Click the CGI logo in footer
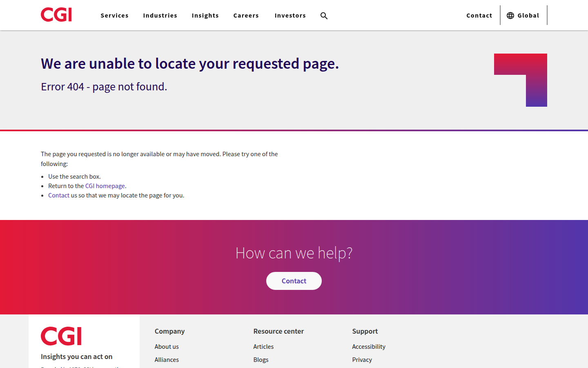This screenshot has height=368, width=588. tap(61, 336)
